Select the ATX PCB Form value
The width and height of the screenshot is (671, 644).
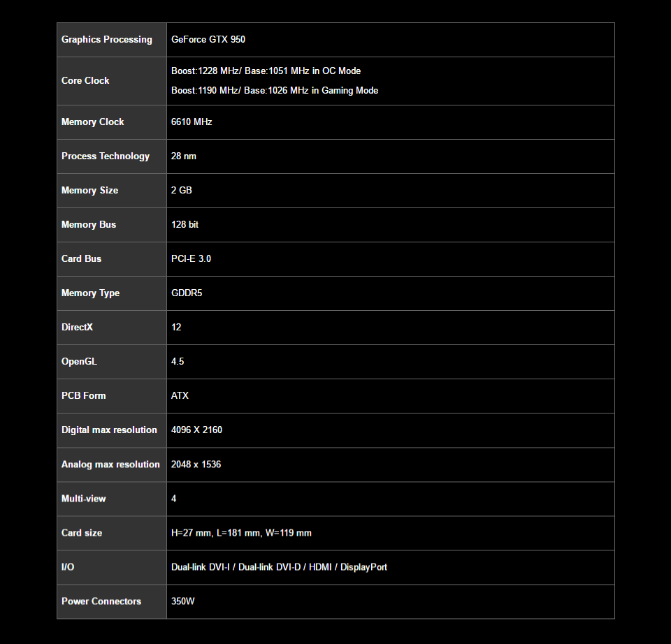(x=179, y=395)
